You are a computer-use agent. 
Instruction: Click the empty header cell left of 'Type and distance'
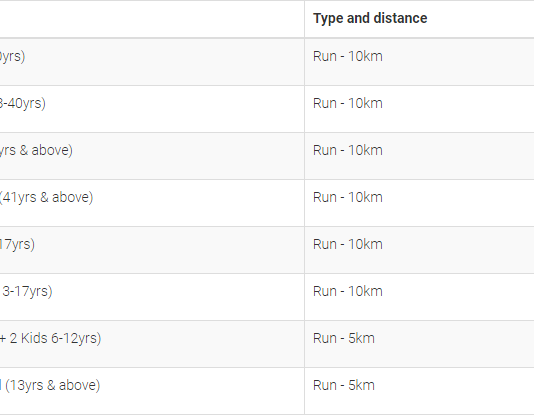(152, 19)
